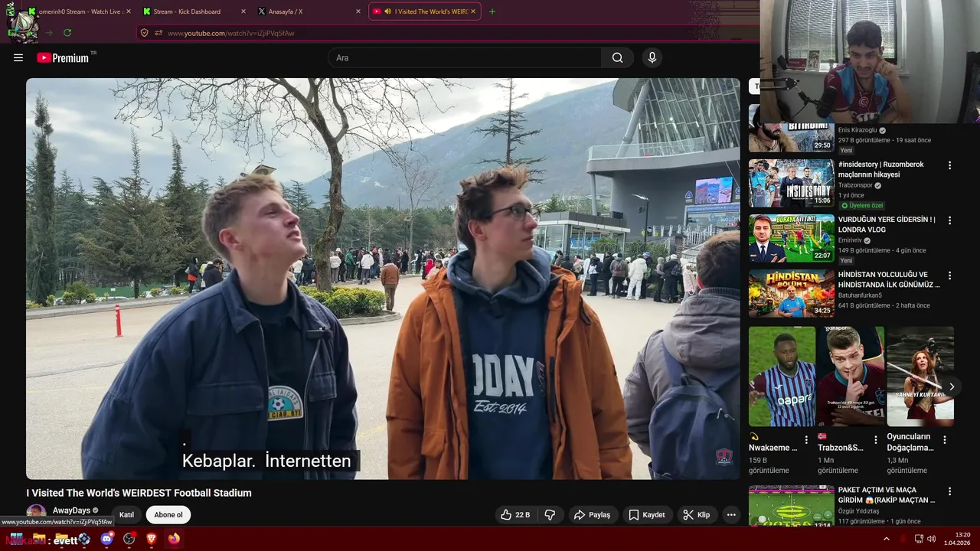Create a clip with Klip scissors button
This screenshot has height=551, width=980.
pos(697,515)
